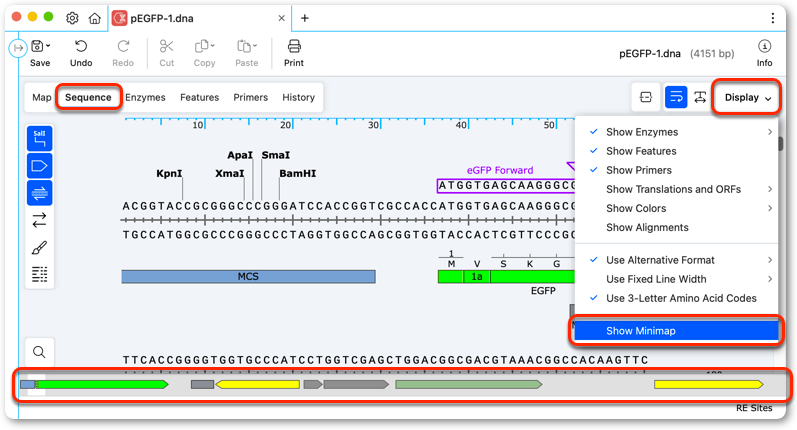Viewport: 797px width, 430px height.
Task: Toggle Show Primers menu option
Action: 677,170
